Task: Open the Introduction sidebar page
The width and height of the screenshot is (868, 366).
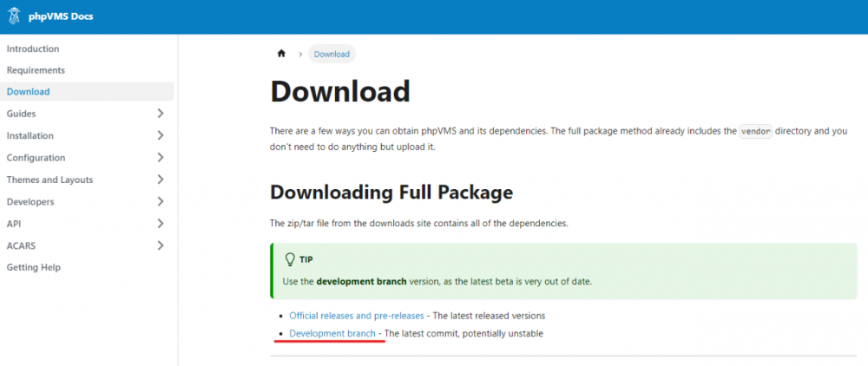Action: [x=33, y=49]
